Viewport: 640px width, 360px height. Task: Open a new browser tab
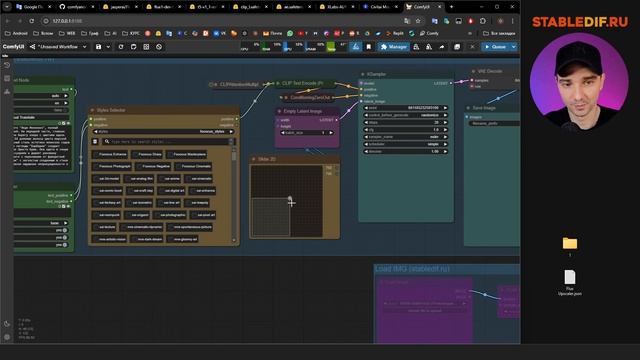coord(451,7)
